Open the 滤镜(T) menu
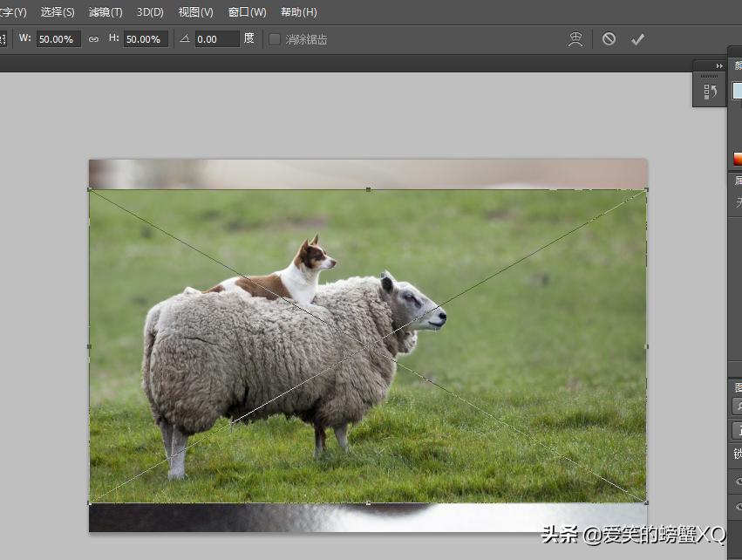The width and height of the screenshot is (742, 560). (106, 12)
